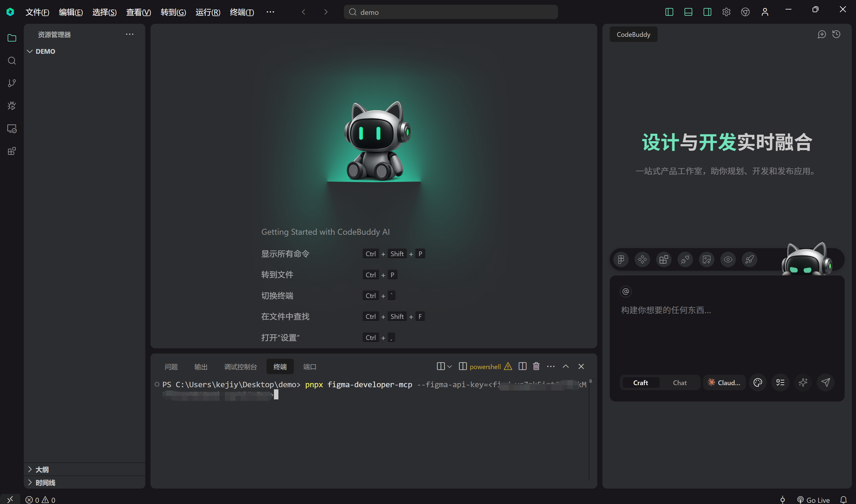The width and height of the screenshot is (856, 504).
Task: Toggle the primary sidebar layout button
Action: (x=669, y=12)
